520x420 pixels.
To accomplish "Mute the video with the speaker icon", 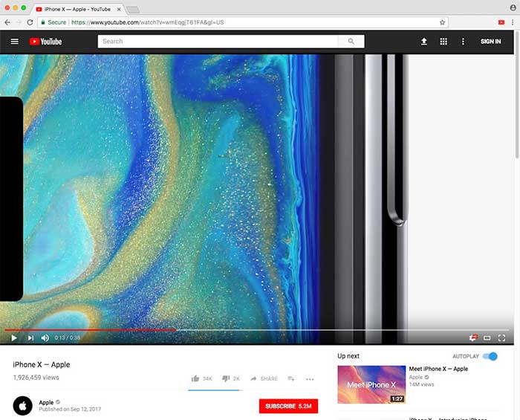I will pos(45,337).
